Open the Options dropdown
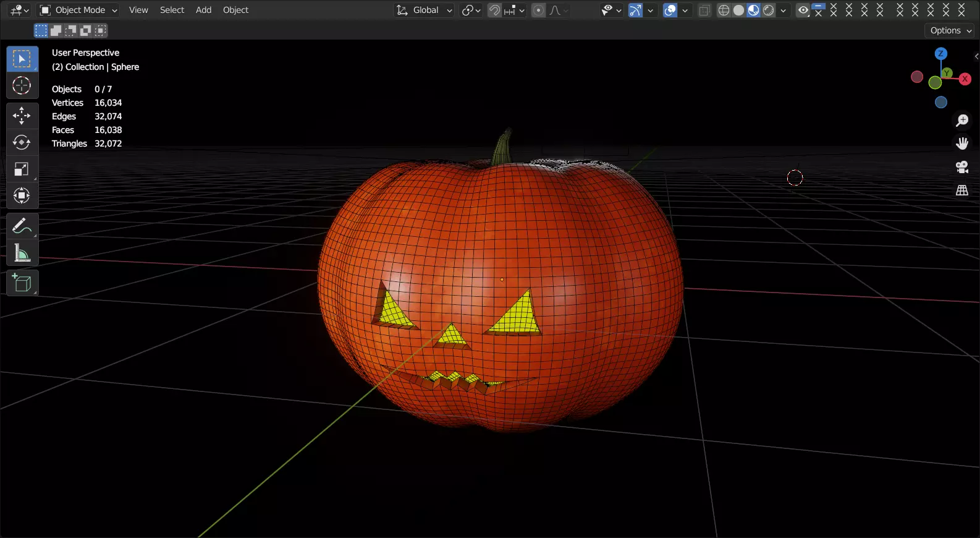The width and height of the screenshot is (980, 538). pos(951,30)
